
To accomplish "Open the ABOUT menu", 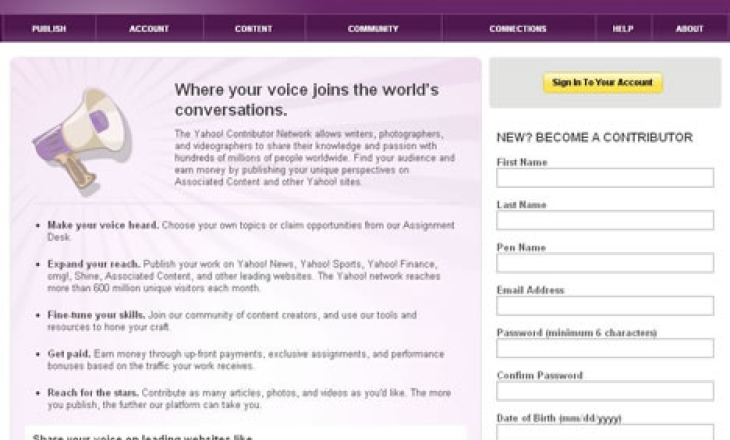I will [x=689, y=29].
